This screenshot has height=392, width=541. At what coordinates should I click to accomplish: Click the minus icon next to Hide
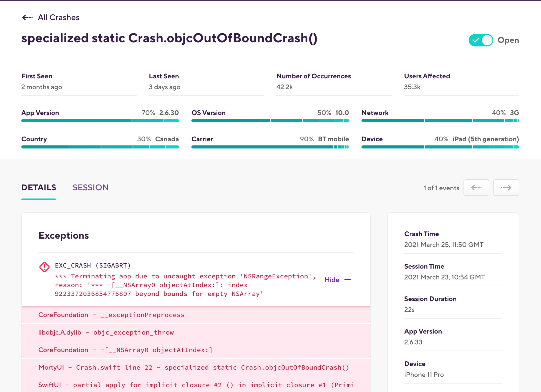(x=348, y=280)
